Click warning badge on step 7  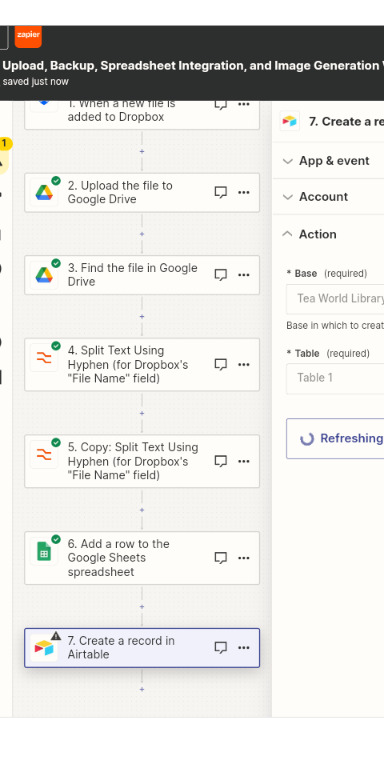pyautogui.click(x=56, y=636)
